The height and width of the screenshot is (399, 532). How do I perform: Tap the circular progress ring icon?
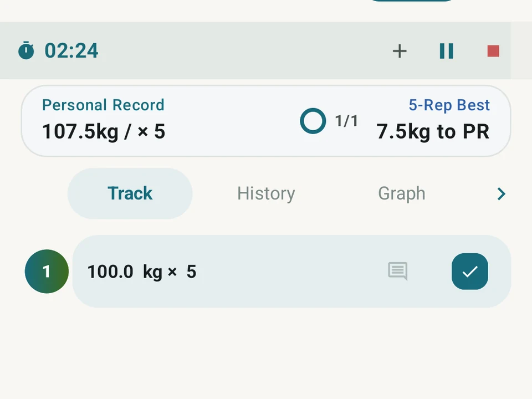(313, 121)
